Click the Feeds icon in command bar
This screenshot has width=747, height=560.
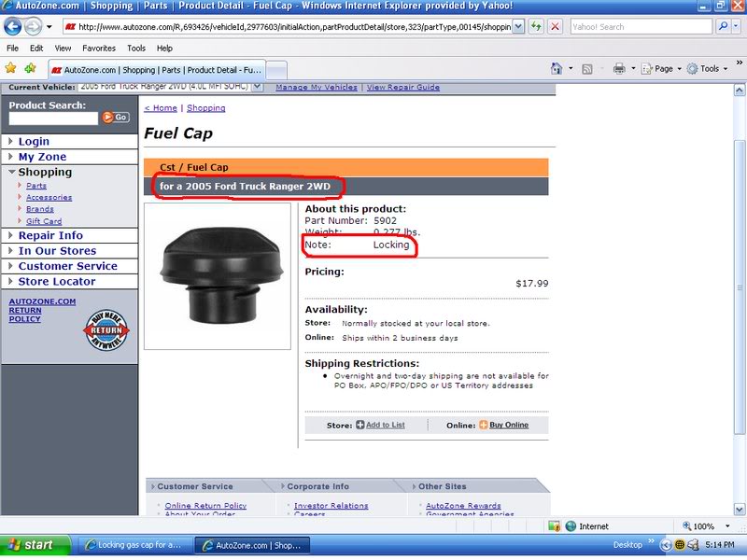coord(587,69)
